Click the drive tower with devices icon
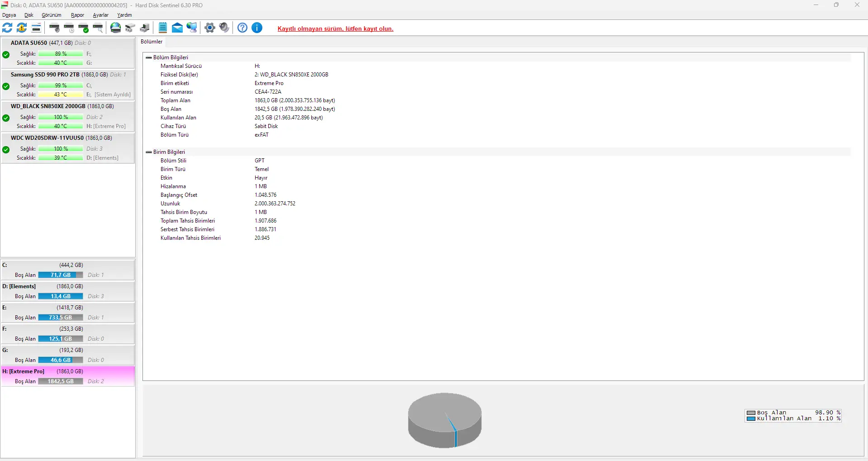 click(x=145, y=28)
